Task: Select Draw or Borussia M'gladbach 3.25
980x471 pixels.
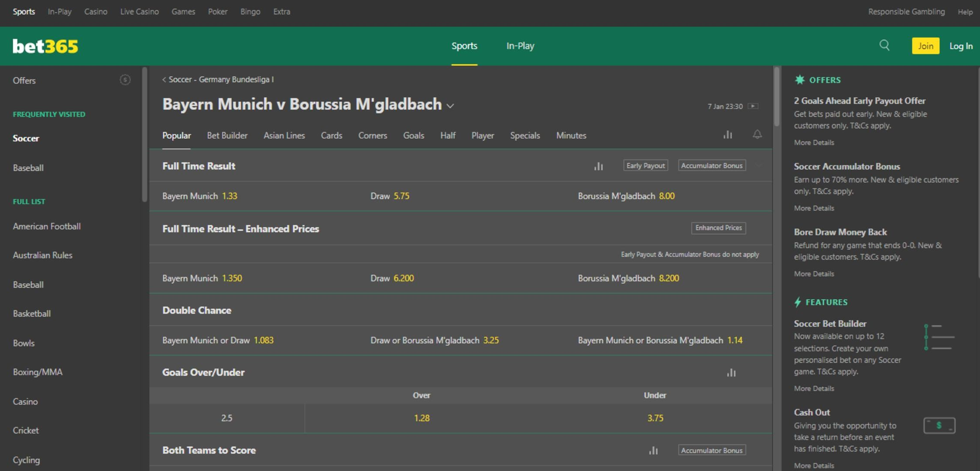Action: 461,340
